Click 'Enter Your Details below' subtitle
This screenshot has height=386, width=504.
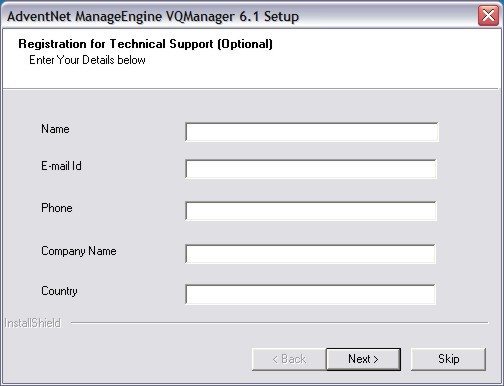tap(87, 60)
